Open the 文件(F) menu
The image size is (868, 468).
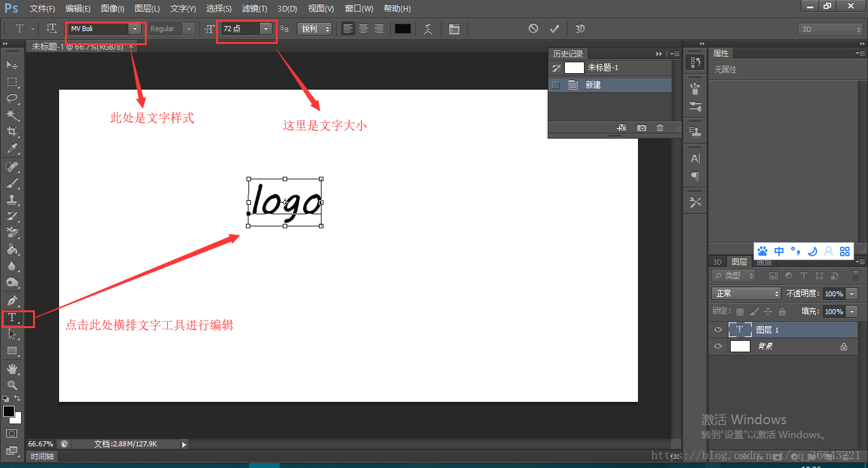point(43,9)
